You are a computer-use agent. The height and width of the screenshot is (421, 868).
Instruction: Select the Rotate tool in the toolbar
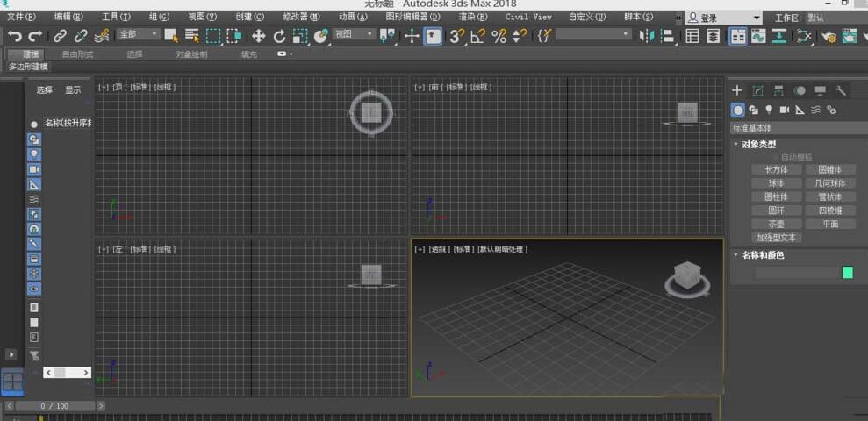tap(279, 36)
